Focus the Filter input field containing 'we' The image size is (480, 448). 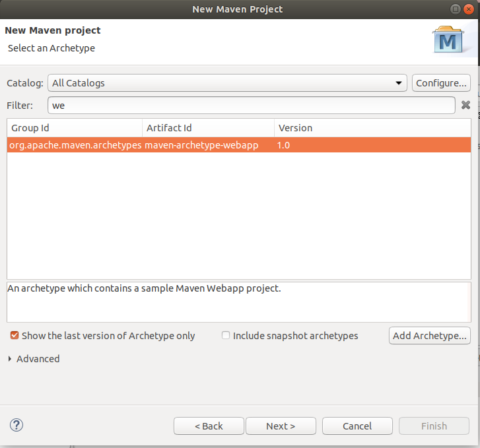pyautogui.click(x=252, y=106)
